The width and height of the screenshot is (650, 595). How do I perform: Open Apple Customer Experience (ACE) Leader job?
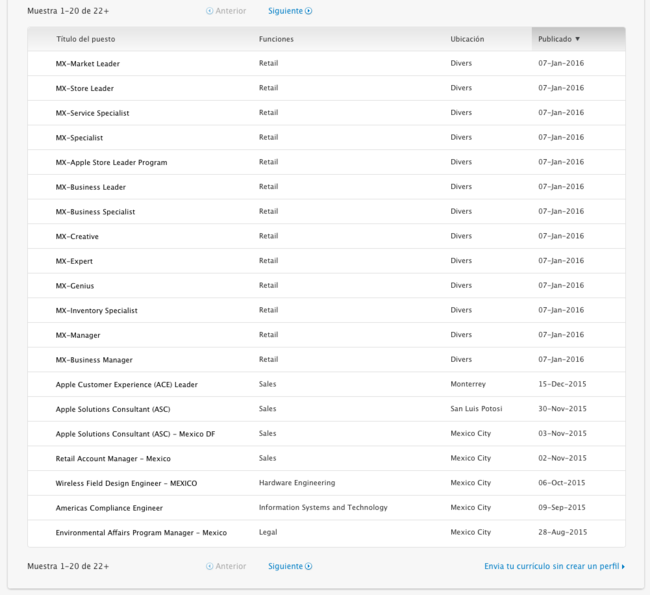[127, 384]
